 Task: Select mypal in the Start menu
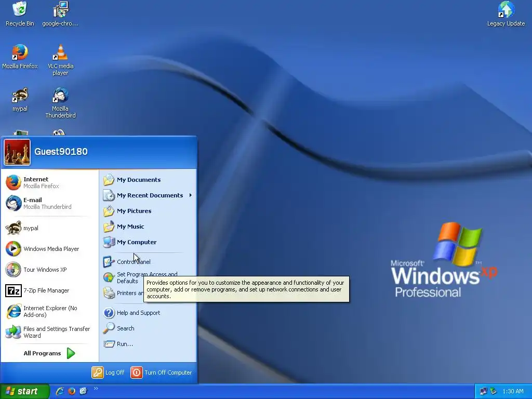[x=49, y=228]
